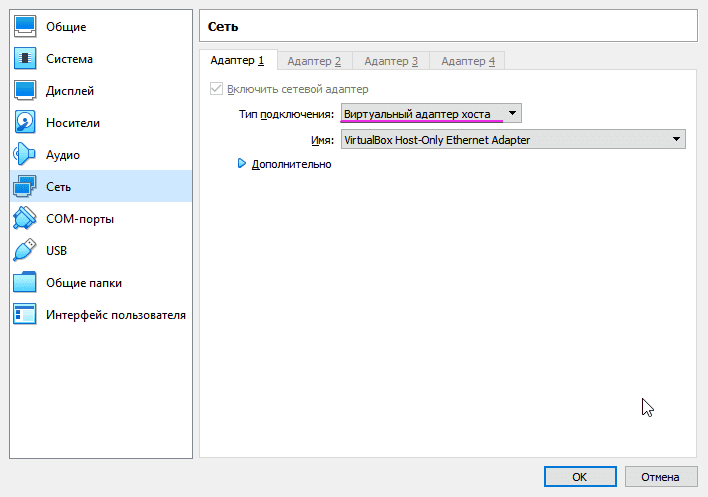
Task: Click the General (Общие) settings icon
Action: pos(25,27)
